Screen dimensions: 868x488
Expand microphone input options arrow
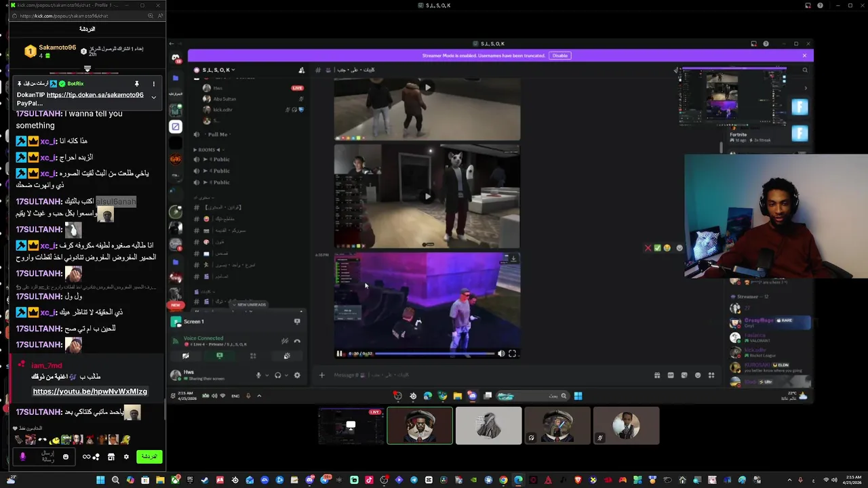(267, 375)
